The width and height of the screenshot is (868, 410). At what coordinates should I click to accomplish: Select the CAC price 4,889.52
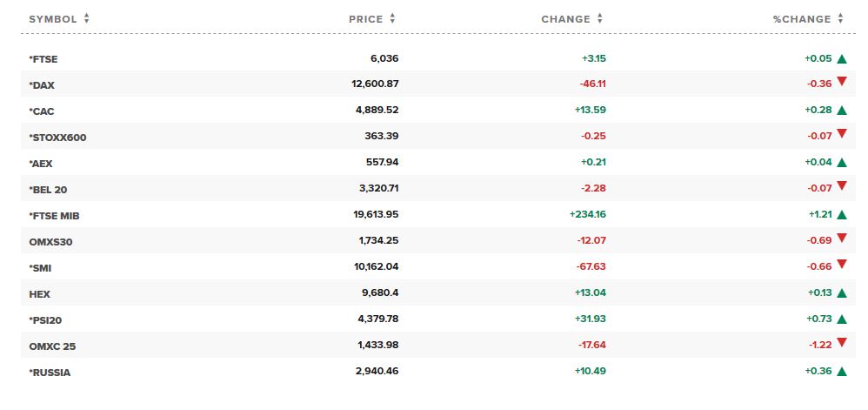377,110
